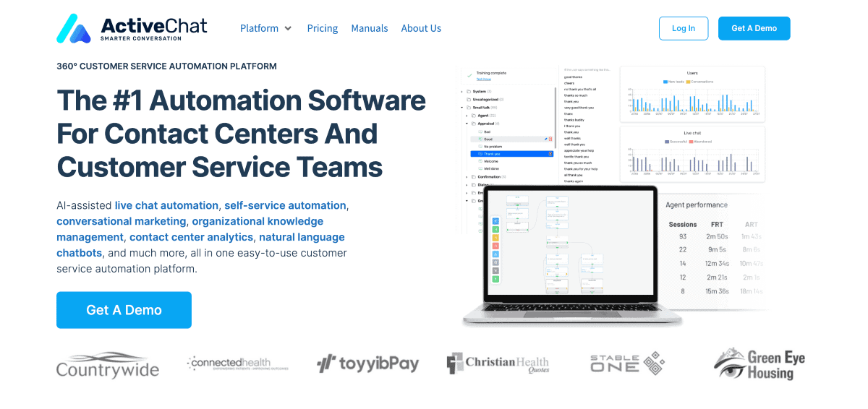
Task: Click the Get A Demo header button
Action: point(754,28)
